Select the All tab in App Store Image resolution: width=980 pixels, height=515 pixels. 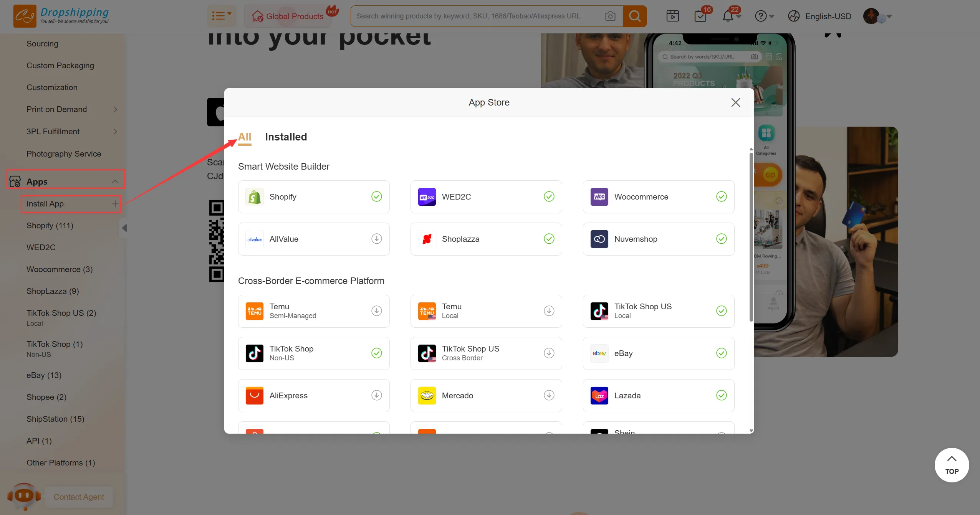(244, 137)
